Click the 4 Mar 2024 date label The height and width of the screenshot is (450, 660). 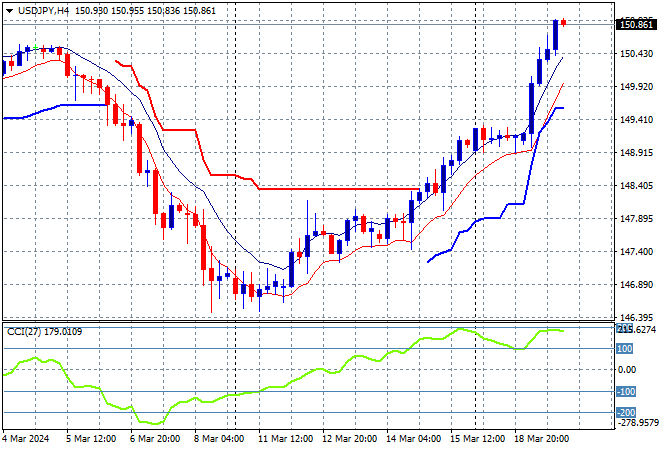pyautogui.click(x=30, y=440)
